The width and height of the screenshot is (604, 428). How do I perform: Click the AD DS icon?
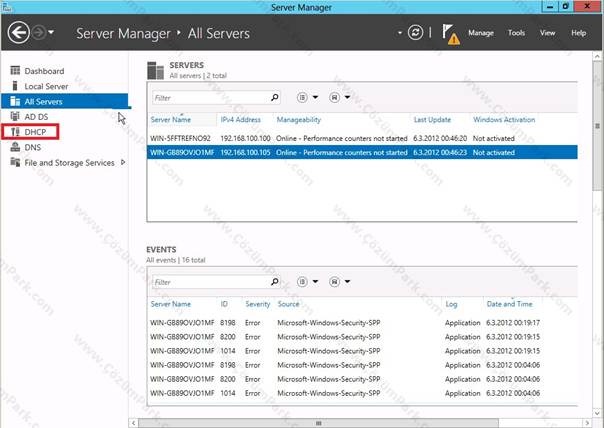15,116
